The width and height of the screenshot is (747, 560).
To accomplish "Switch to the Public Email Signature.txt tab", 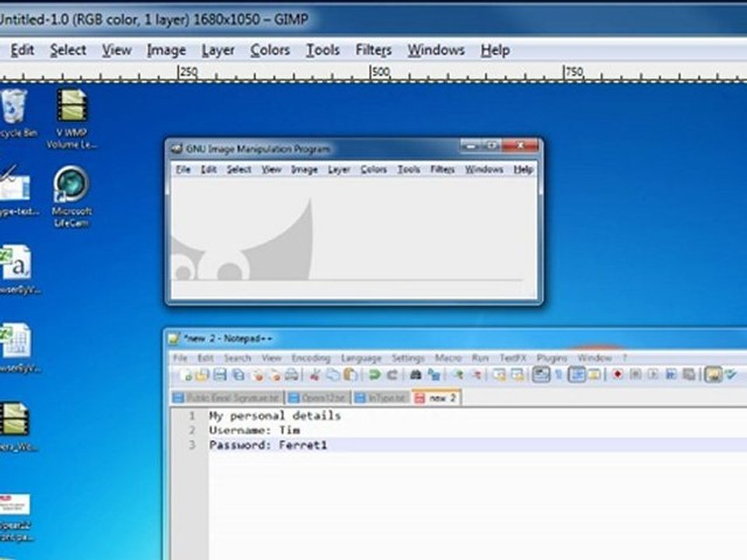I will tap(227, 397).
